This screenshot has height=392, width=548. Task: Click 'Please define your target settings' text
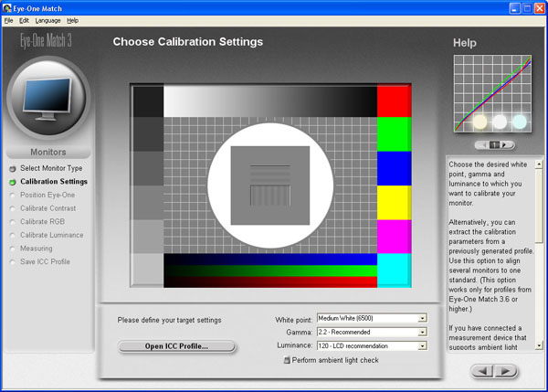coord(169,320)
